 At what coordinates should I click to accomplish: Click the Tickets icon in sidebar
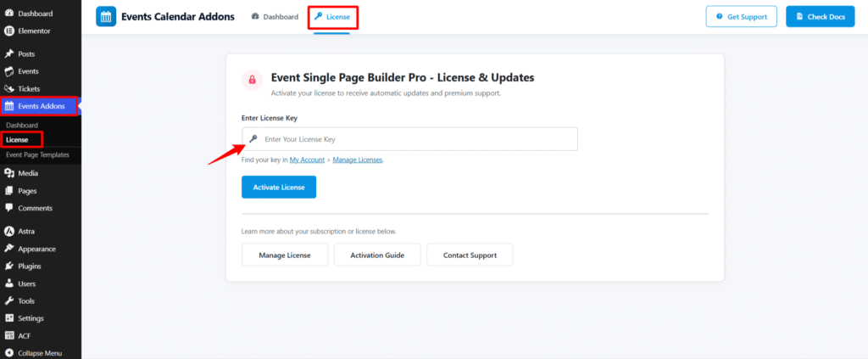pos(8,88)
